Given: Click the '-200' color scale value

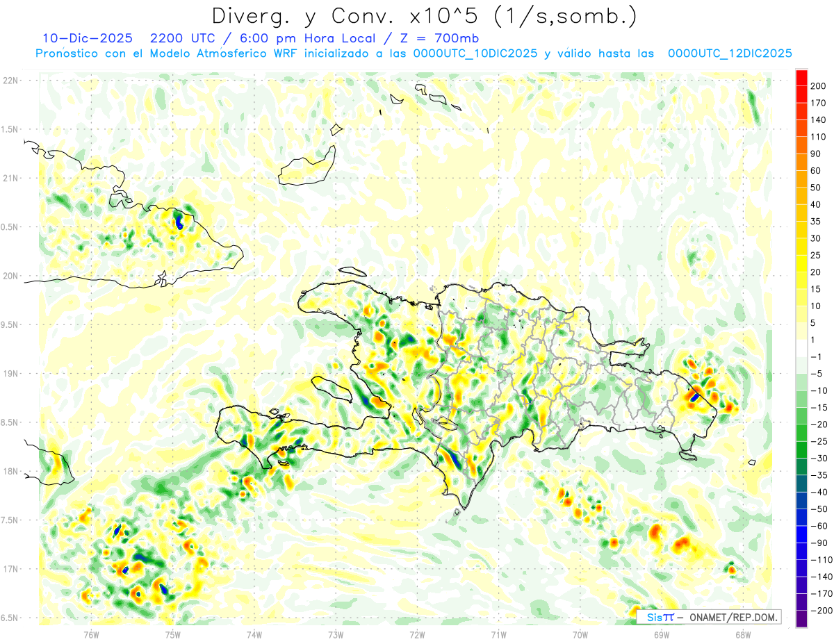Looking at the screenshot, I should (821, 611).
